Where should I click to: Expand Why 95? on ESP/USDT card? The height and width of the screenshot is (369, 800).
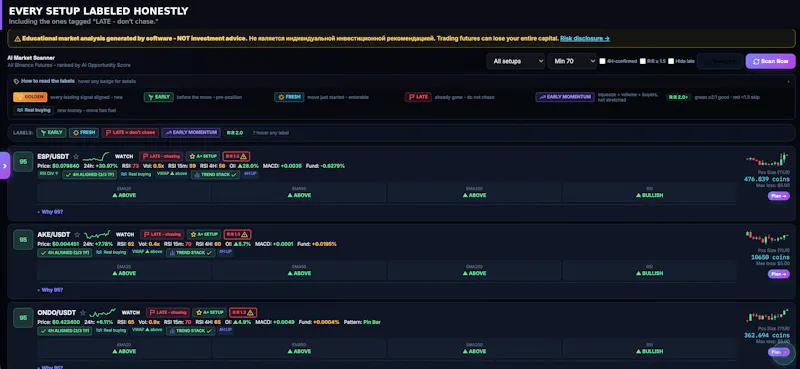tap(51, 212)
